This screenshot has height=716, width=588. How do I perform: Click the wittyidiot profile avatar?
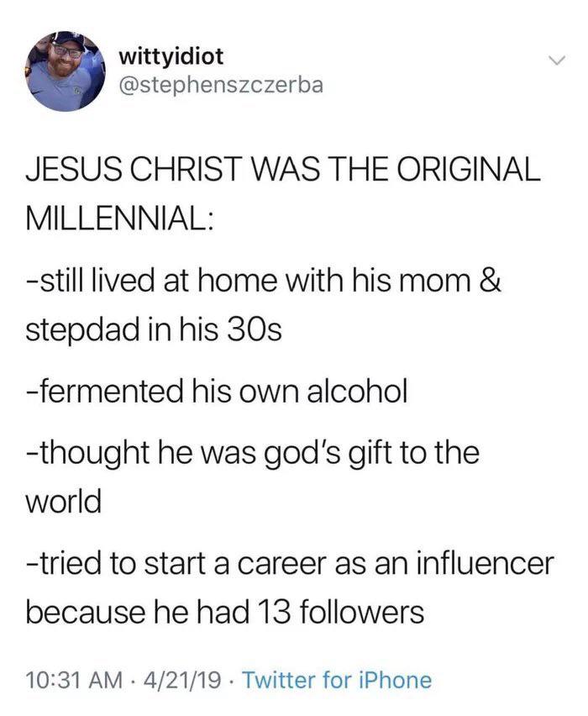pyautogui.click(x=66, y=71)
